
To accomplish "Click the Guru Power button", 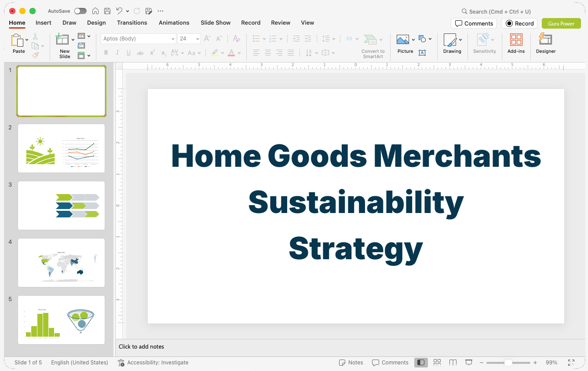I will [x=561, y=23].
